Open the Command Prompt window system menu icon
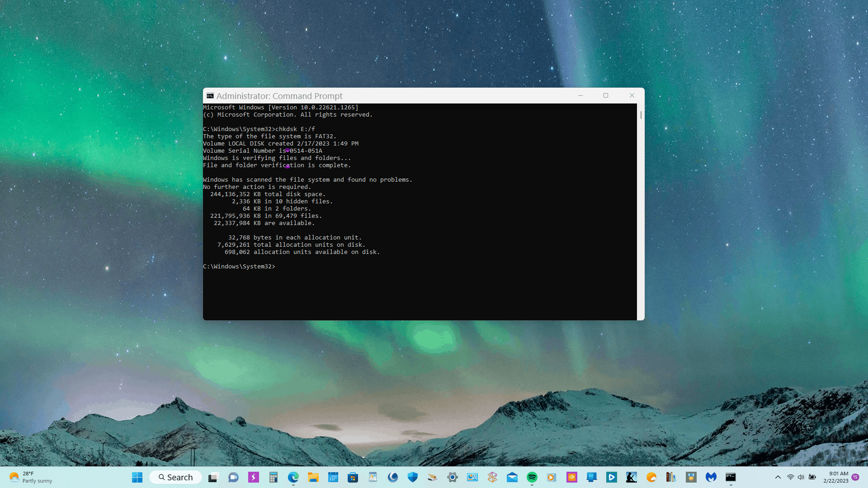Screen dimensions: 868x488 pos(210,96)
